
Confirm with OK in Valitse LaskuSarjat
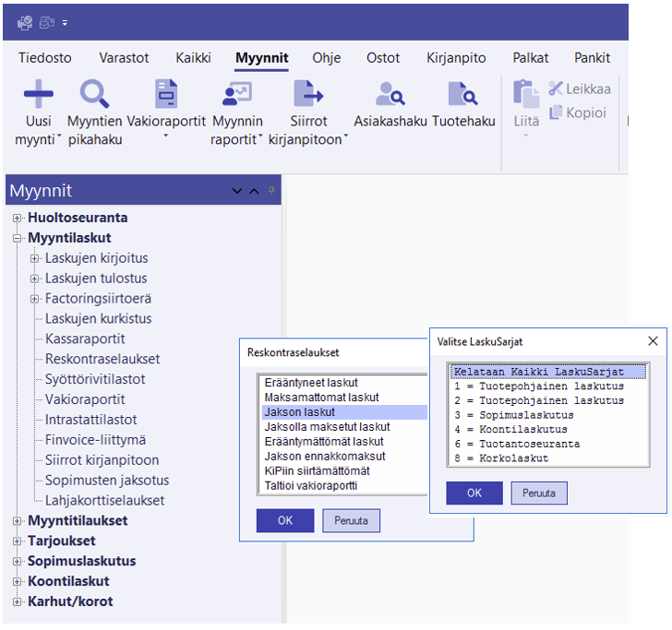coord(474,493)
